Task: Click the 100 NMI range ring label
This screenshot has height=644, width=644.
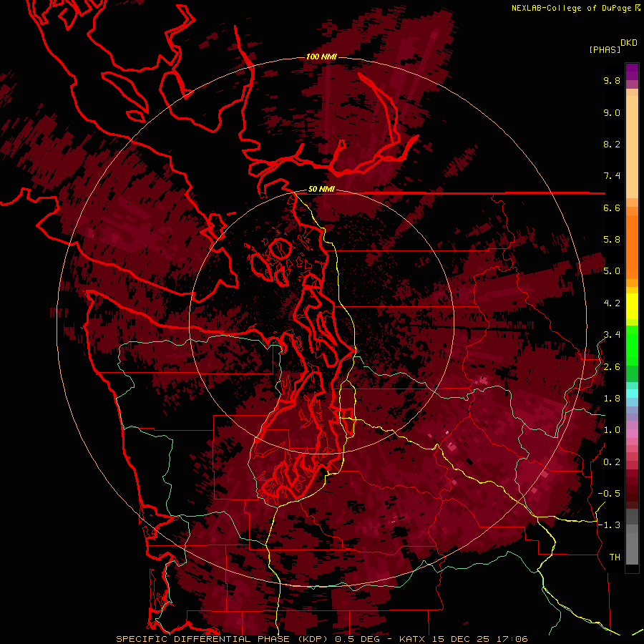Action: tap(321, 57)
